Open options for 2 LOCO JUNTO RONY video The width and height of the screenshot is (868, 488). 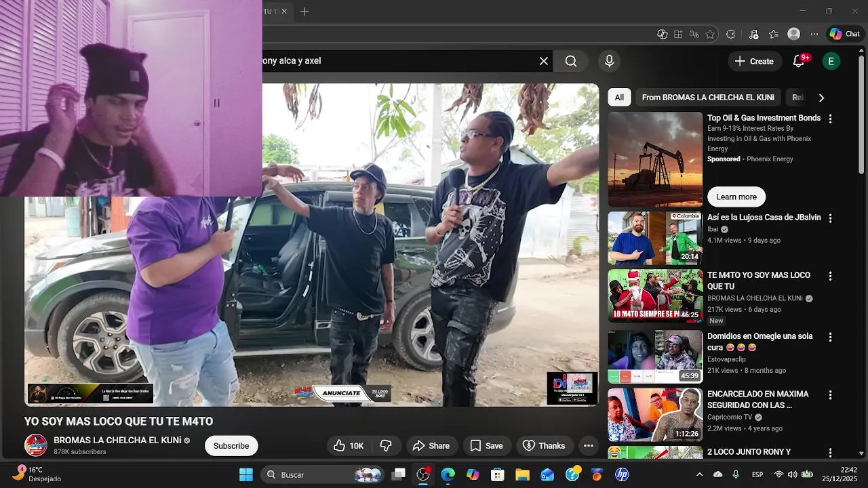coord(830,452)
